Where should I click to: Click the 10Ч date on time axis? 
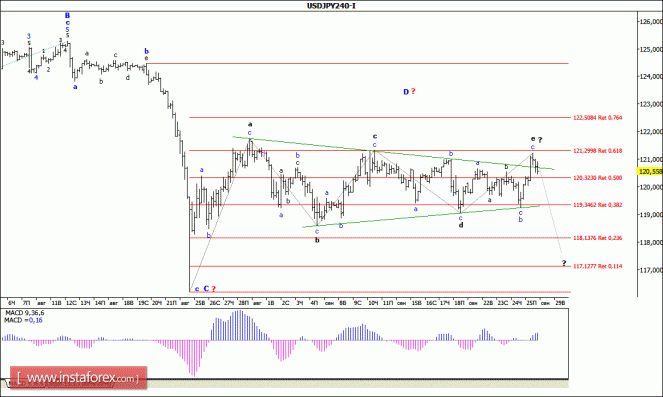click(x=373, y=303)
